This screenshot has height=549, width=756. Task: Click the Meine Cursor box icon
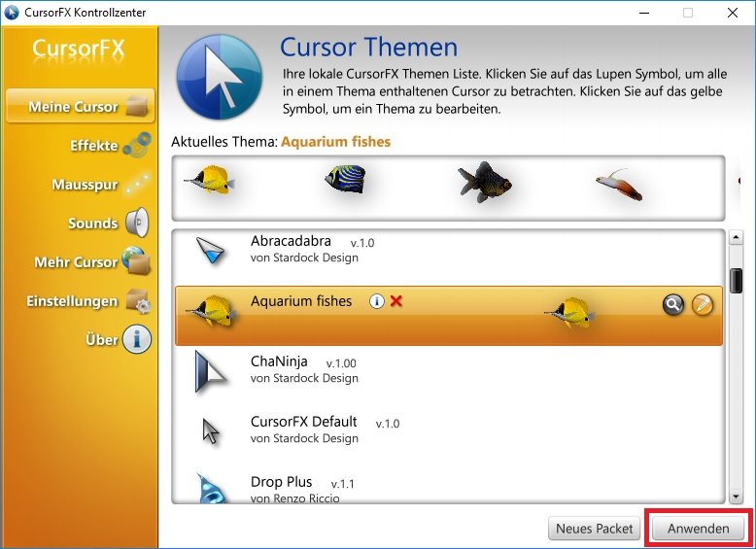(x=137, y=106)
